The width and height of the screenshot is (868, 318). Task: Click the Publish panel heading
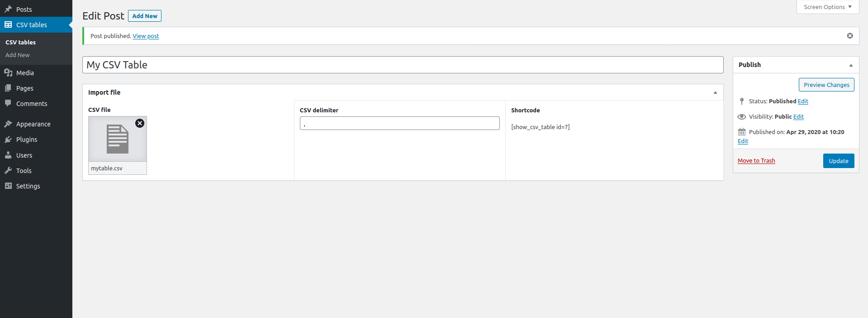(x=749, y=65)
